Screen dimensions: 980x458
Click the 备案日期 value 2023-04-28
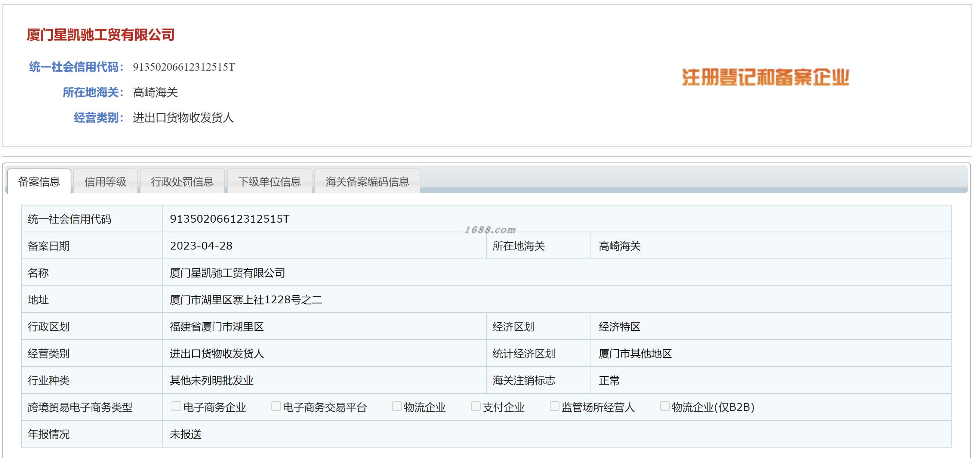point(201,246)
